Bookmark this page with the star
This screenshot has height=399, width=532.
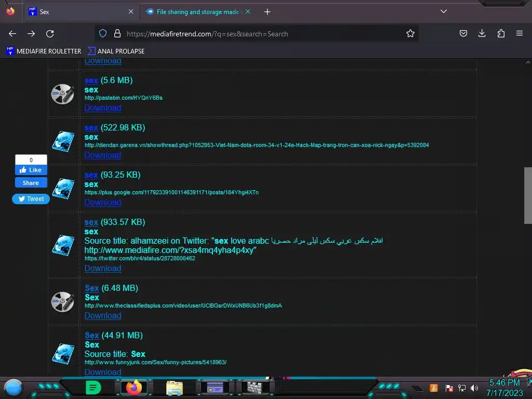[x=410, y=33]
